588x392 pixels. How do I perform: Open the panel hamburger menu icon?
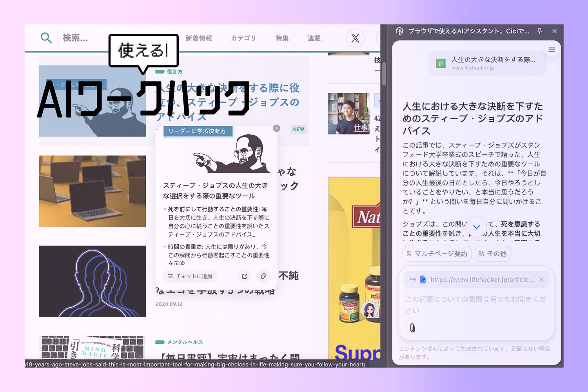click(x=552, y=50)
